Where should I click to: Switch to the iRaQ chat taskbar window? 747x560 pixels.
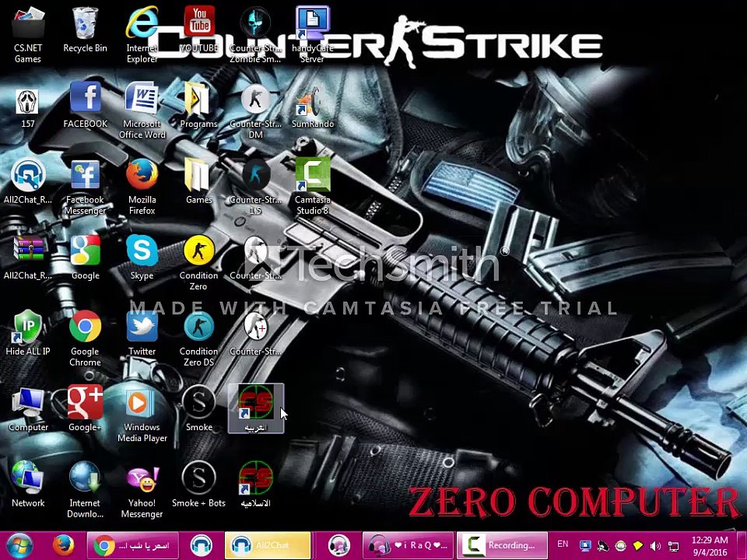pyautogui.click(x=409, y=545)
